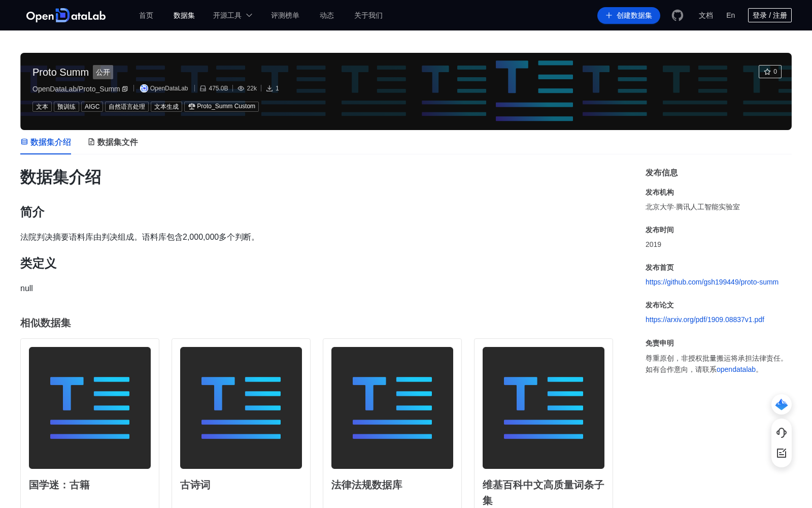Viewport: 812px width, 508px height.
Task: Go to 首页 in navigation
Action: coord(146,15)
